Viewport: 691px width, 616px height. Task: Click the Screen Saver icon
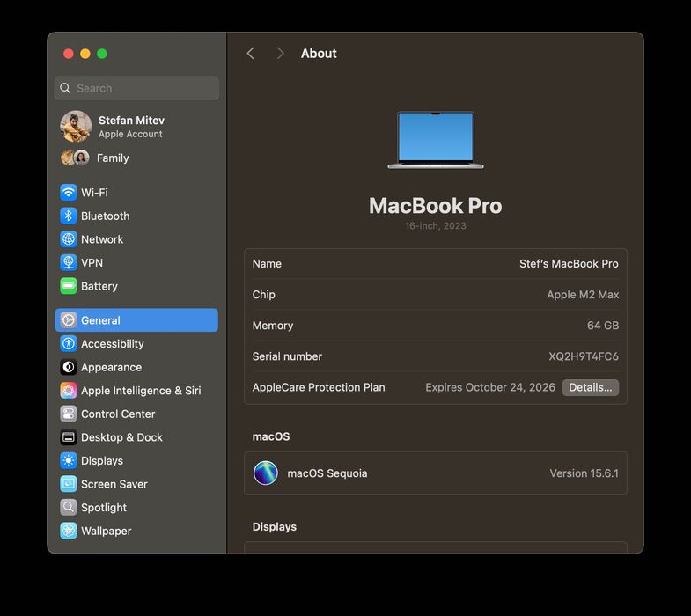pos(69,484)
